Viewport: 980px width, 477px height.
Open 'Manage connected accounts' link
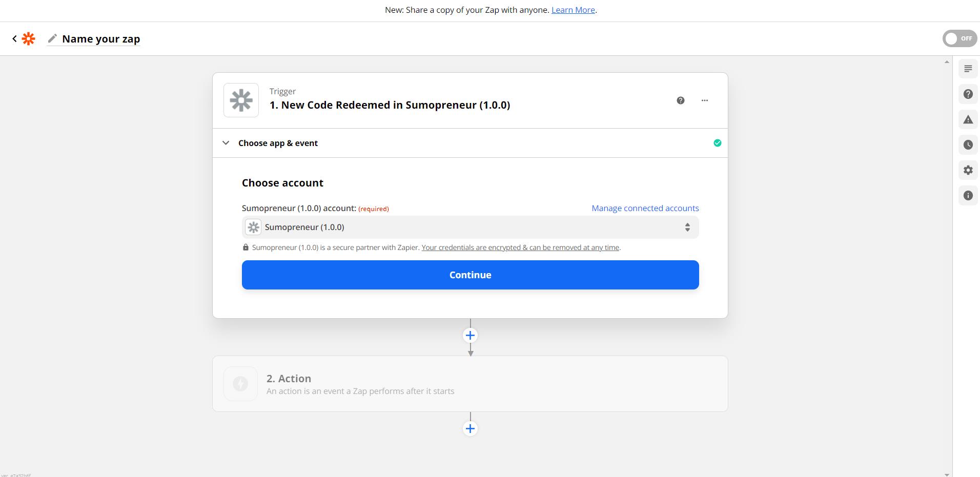645,208
